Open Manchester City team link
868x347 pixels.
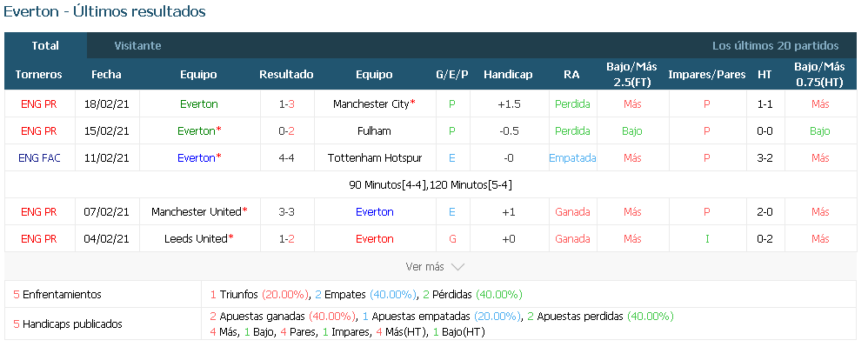371,104
